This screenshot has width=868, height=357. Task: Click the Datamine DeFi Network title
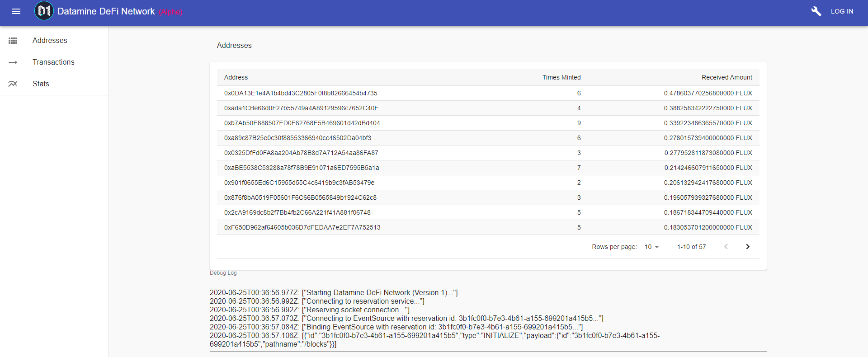(x=106, y=11)
